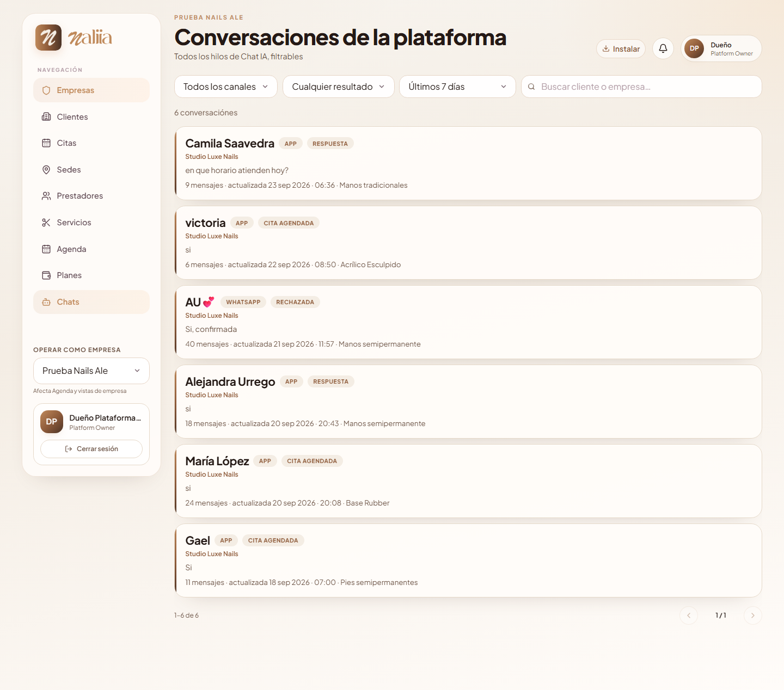Open the Servicios menu item
Viewport: 784px width, 690px height.
[91, 223]
